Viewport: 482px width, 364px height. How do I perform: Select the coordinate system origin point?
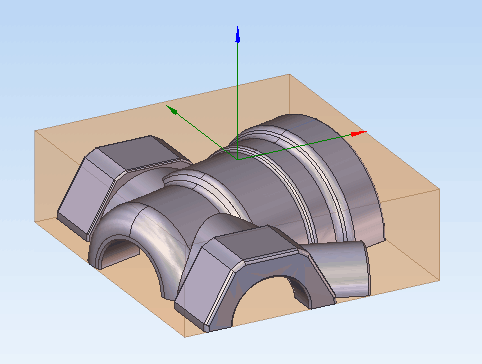(x=237, y=159)
